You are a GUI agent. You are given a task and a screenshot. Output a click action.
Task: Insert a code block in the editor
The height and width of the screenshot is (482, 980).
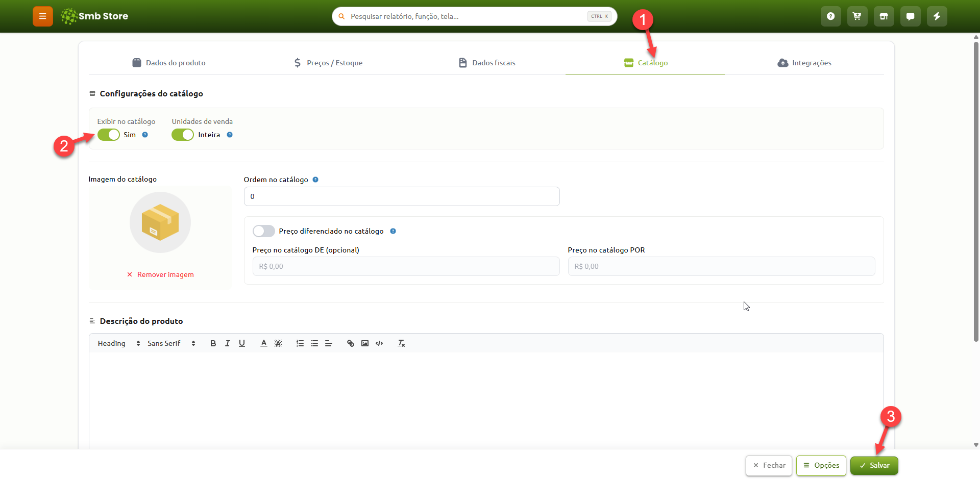tap(379, 343)
